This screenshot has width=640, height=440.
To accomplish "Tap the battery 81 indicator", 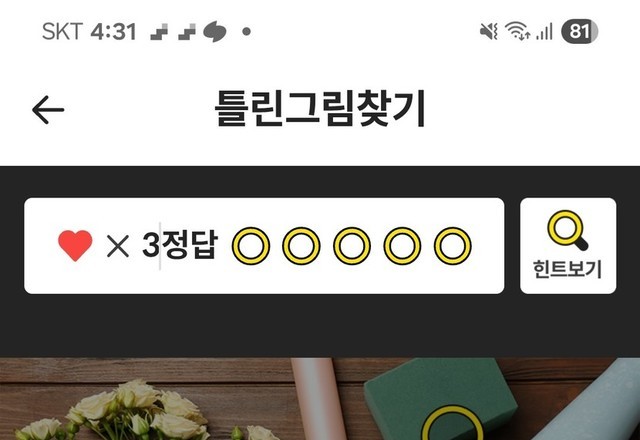I will (580, 31).
